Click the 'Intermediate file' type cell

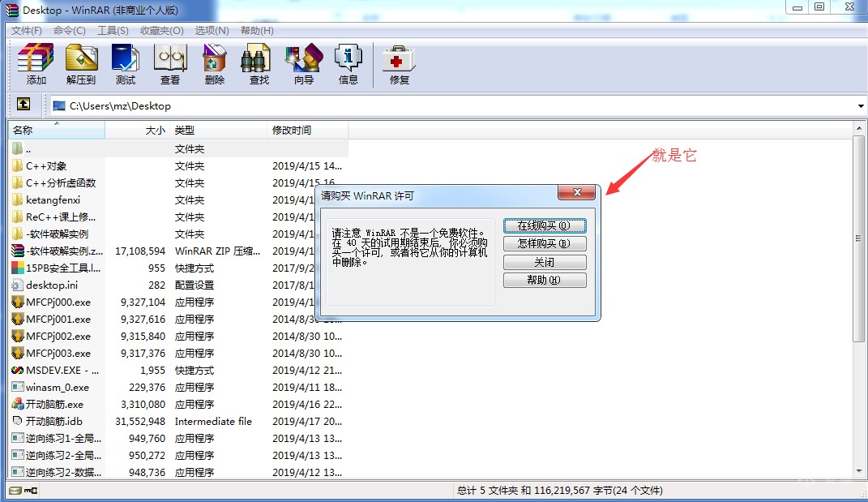tap(213, 421)
